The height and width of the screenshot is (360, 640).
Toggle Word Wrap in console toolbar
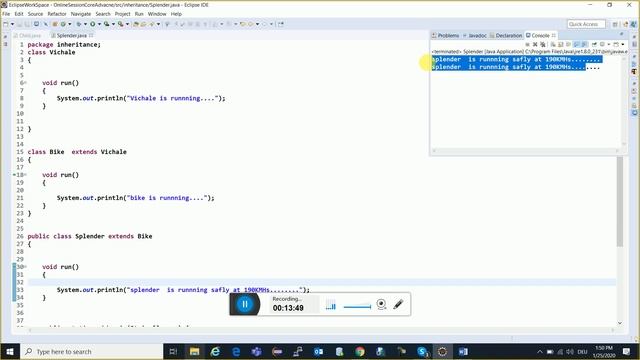click(x=568, y=44)
